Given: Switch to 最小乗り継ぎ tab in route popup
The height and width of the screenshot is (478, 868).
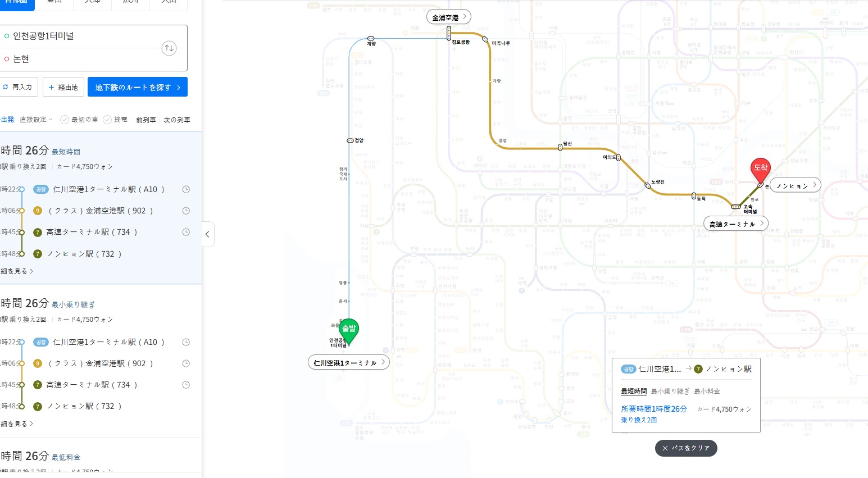Looking at the screenshot, I should 670,391.
